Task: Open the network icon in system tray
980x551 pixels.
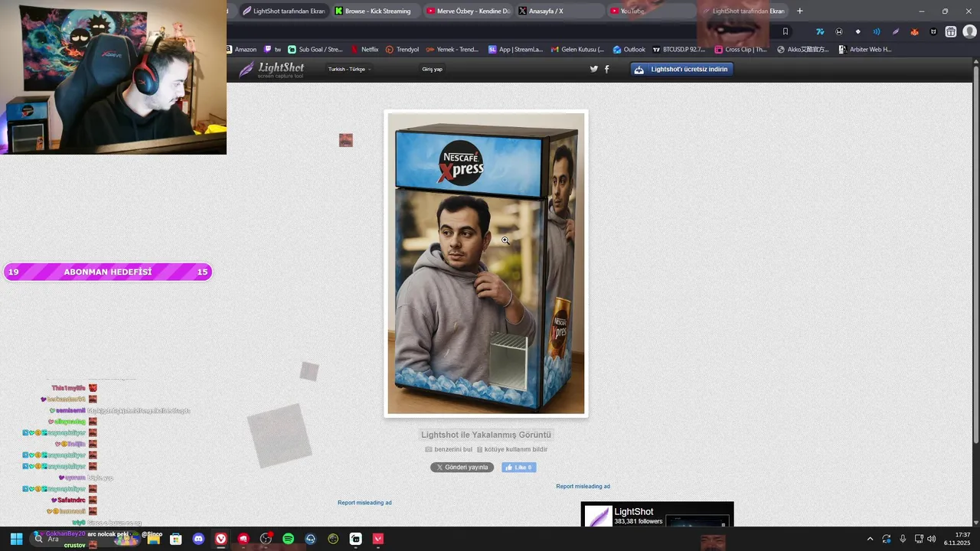Action: 919,539
